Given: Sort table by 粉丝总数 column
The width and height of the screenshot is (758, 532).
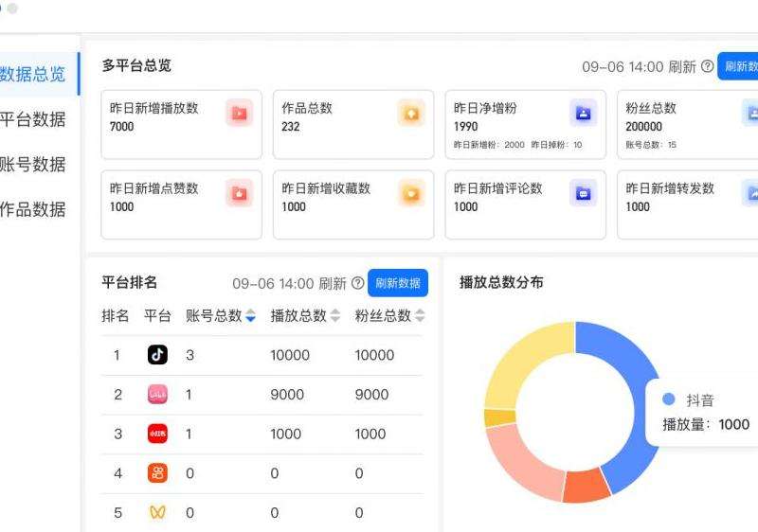Looking at the screenshot, I should click(420, 316).
